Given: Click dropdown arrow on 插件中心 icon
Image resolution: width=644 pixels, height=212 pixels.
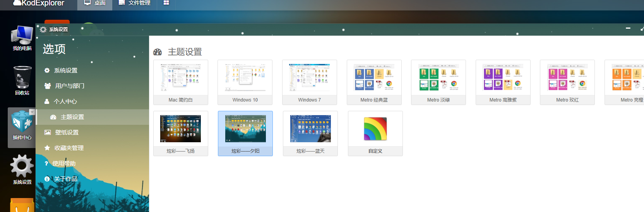Looking at the screenshot, I should 32,112.
